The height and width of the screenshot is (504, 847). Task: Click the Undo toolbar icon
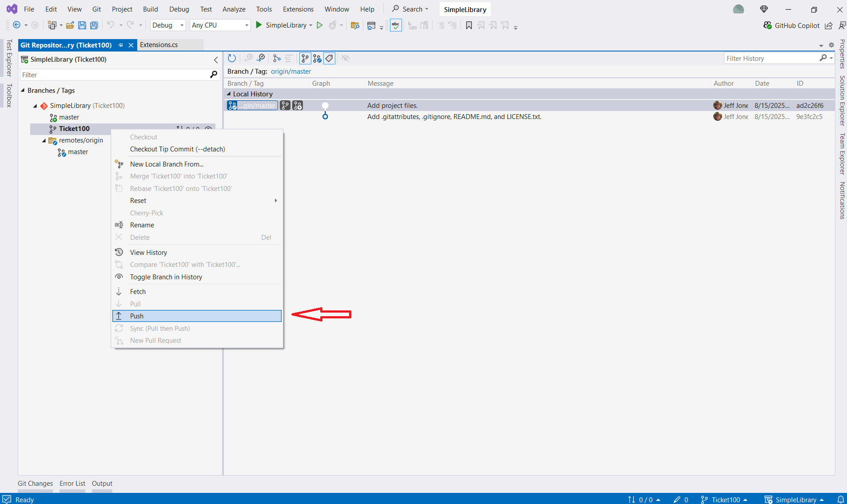[x=111, y=25]
